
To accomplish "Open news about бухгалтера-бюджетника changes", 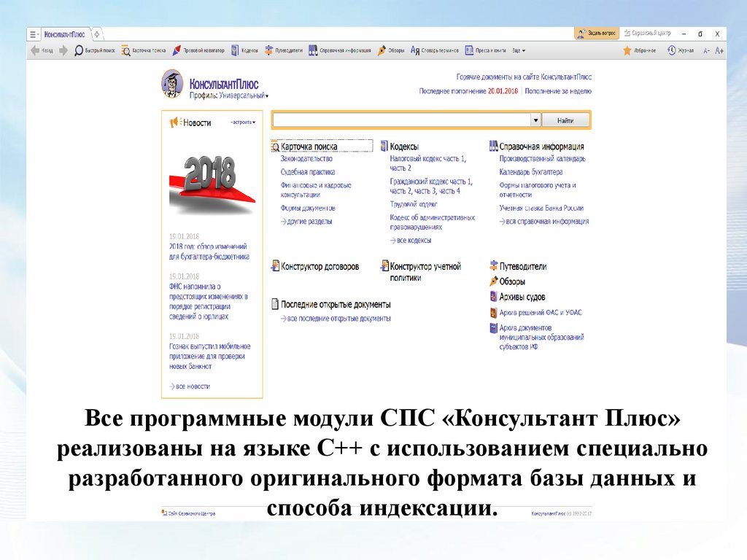I will coord(209,252).
